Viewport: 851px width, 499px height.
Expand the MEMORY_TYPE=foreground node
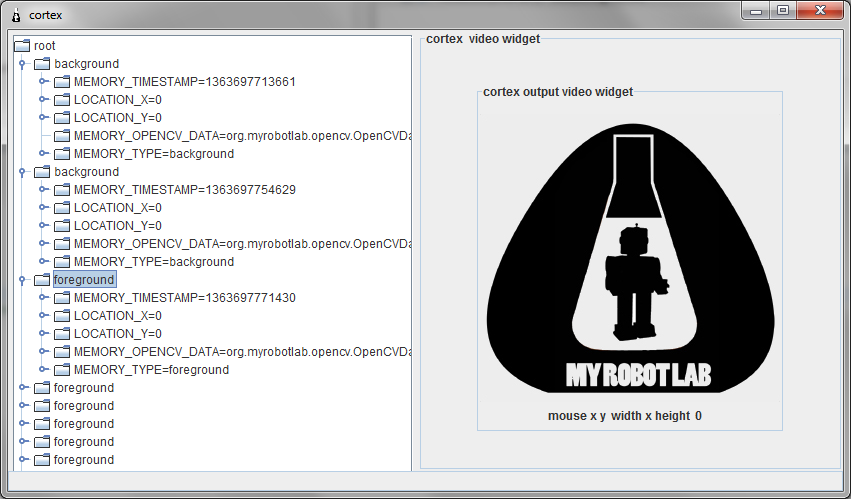[x=43, y=369]
